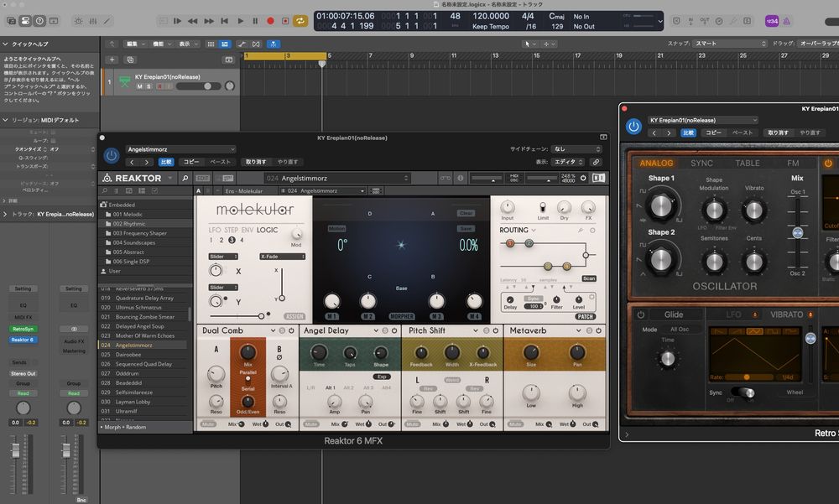Add a new track with plus button
Image resolution: width=839 pixels, height=504 pixels.
112,60
